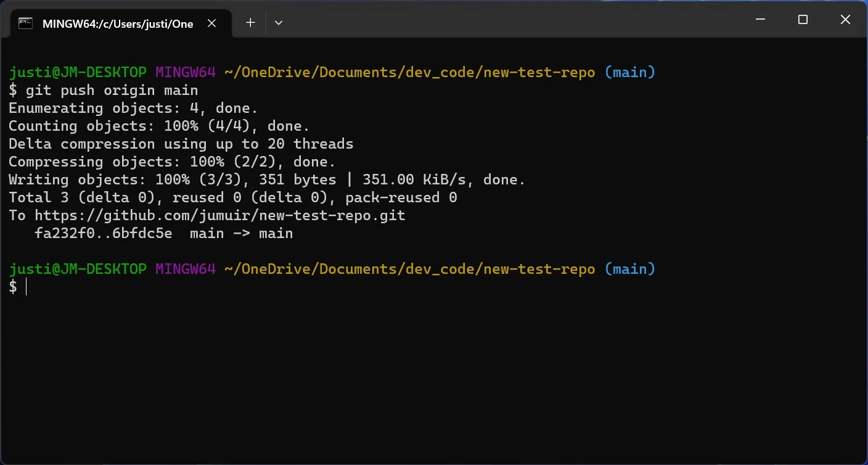Viewport: 868px width, 465px height.
Task: Close the MINGW64 tab with its X
Action: (211, 23)
